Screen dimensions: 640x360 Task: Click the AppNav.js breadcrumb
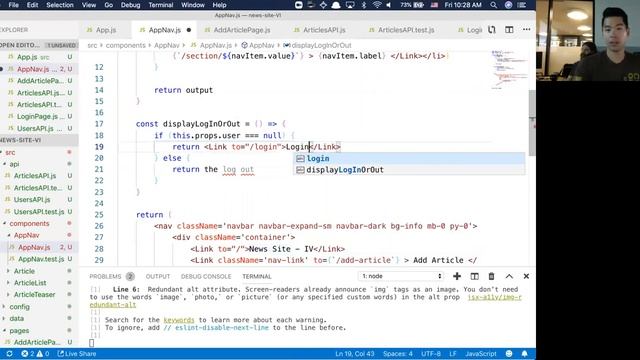216,45
